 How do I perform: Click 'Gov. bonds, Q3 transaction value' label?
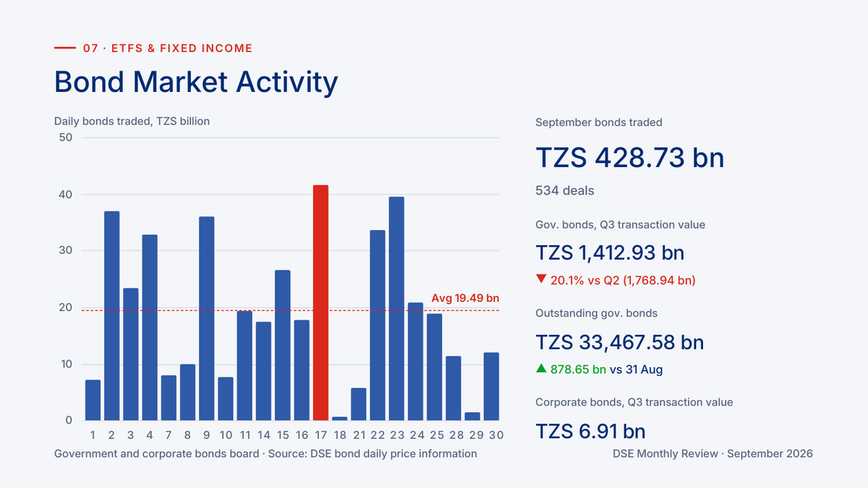tap(620, 225)
